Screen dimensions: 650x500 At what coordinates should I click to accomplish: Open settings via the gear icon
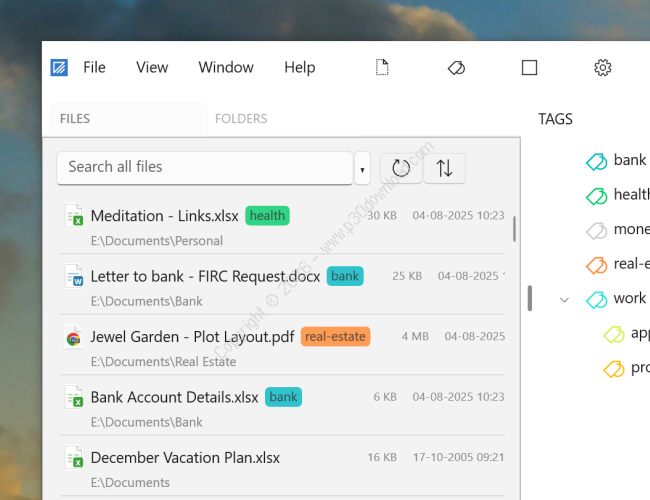click(x=602, y=68)
